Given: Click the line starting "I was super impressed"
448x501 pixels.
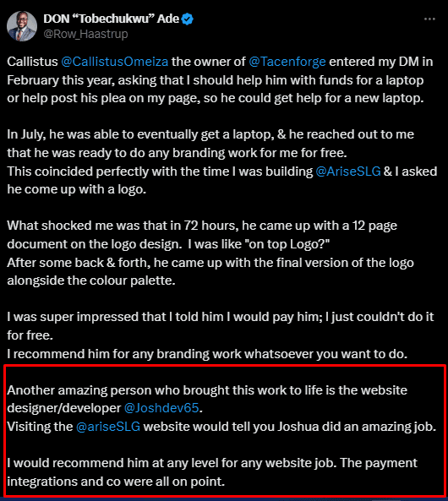Looking at the screenshot, I should (x=221, y=318).
